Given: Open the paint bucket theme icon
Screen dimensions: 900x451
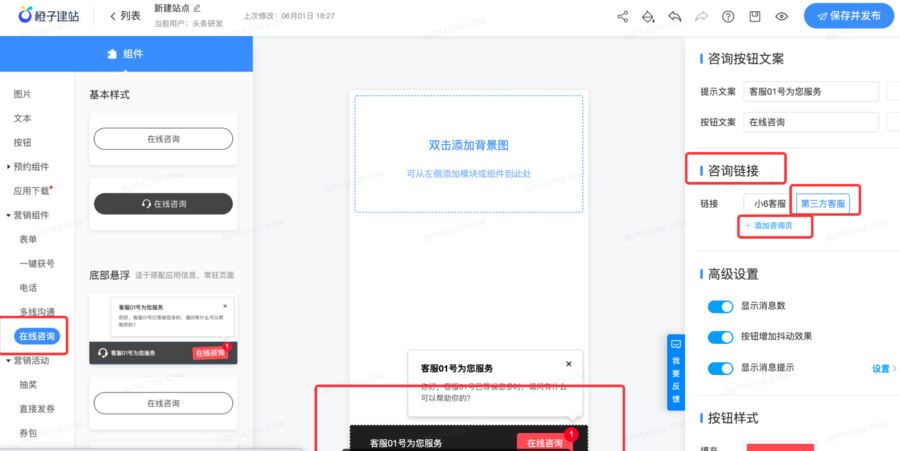Looking at the screenshot, I should coord(649,17).
